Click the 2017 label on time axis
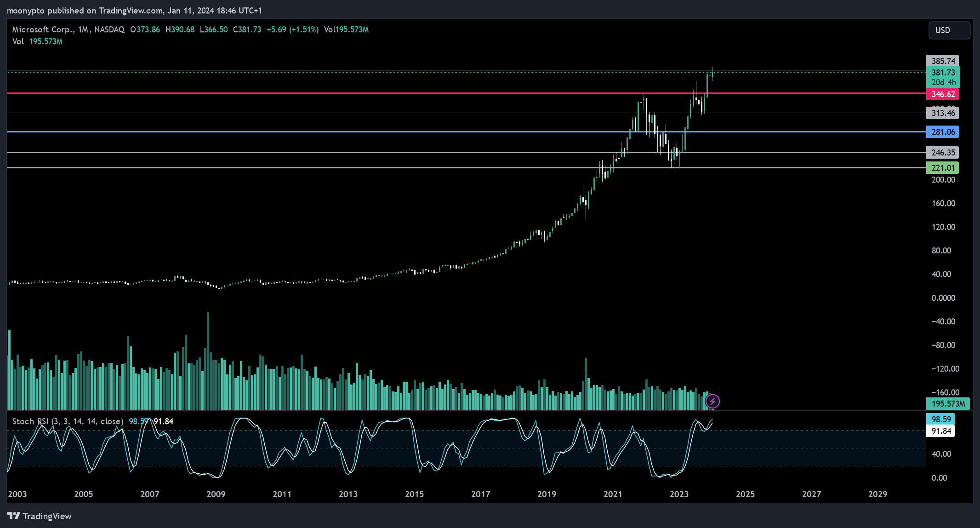Image resolution: width=980 pixels, height=528 pixels. click(480, 494)
